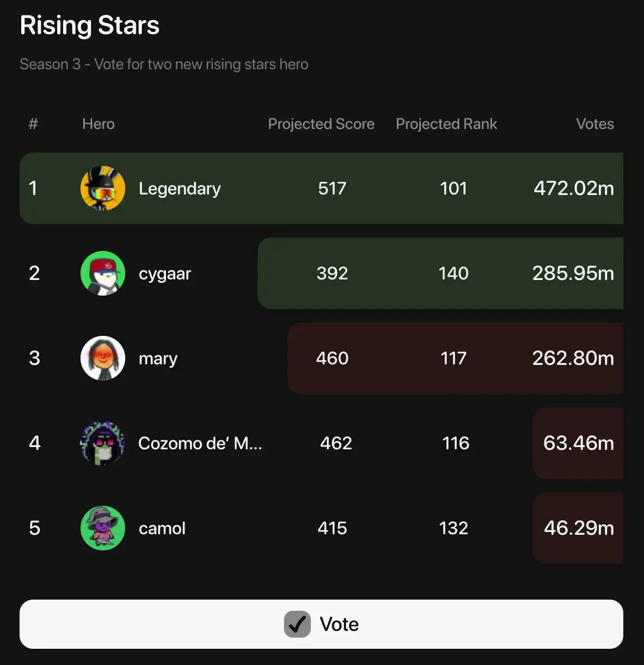The height and width of the screenshot is (665, 644).
Task: Click Cozomo de' M... avatar icon
Action: 103,443
